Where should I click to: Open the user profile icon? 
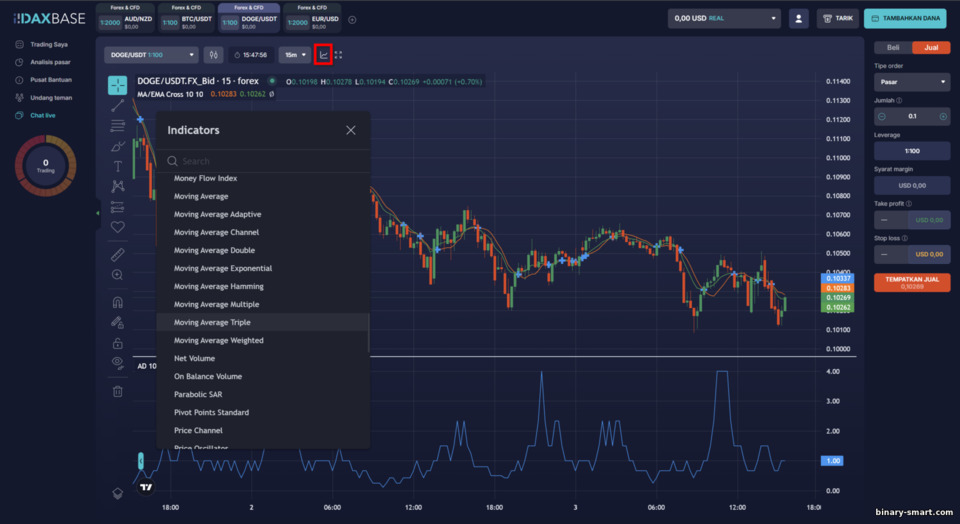click(798, 18)
